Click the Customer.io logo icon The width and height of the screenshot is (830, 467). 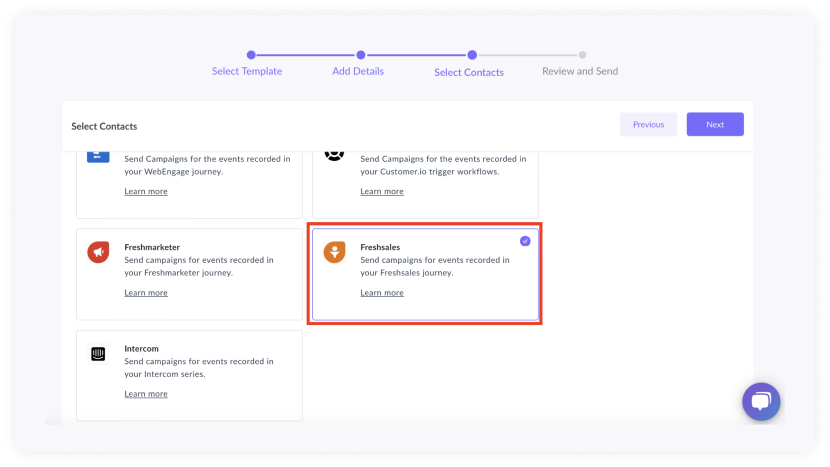click(335, 156)
